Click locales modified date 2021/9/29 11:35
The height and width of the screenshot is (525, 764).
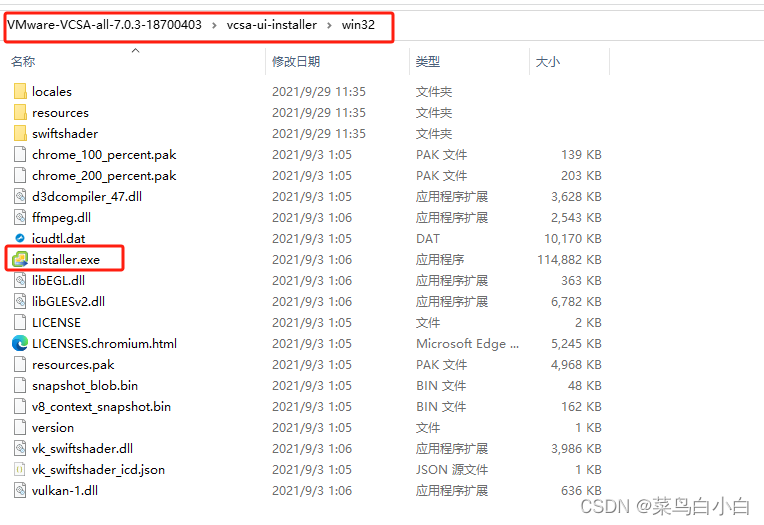319,92
